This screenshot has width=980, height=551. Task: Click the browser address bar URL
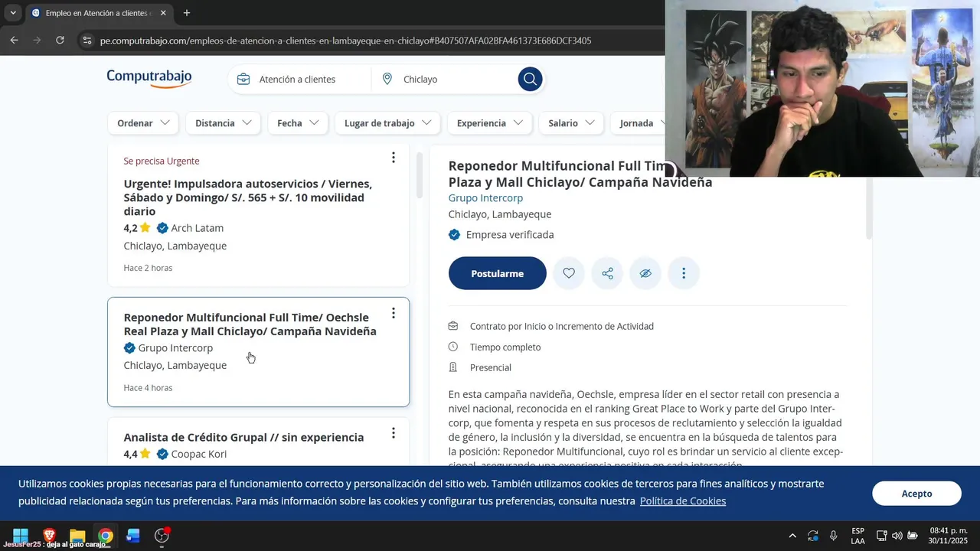(x=346, y=41)
